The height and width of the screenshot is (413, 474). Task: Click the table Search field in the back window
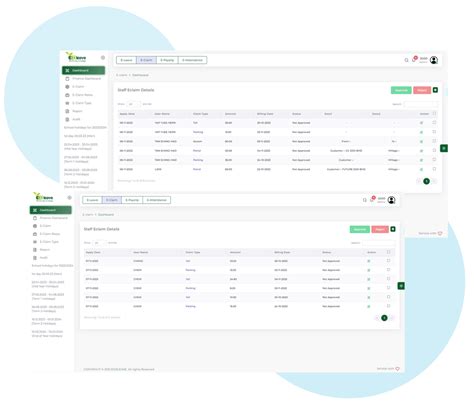pos(421,104)
